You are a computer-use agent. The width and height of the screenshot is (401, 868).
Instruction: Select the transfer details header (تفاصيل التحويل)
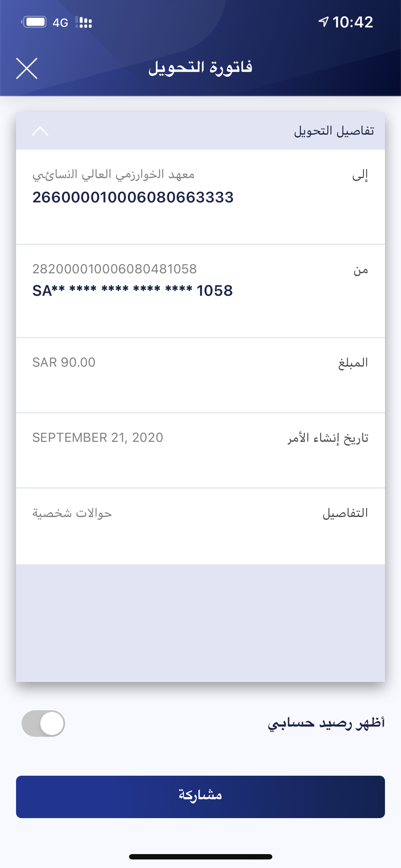(x=334, y=131)
